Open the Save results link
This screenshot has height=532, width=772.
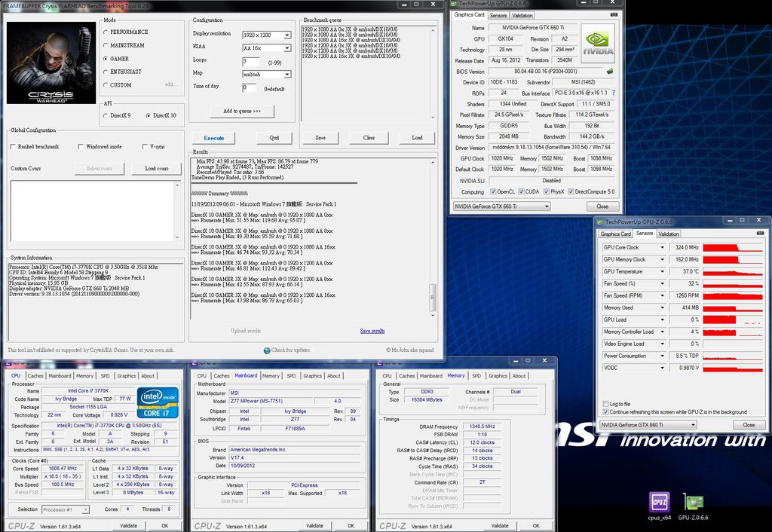coord(372,331)
